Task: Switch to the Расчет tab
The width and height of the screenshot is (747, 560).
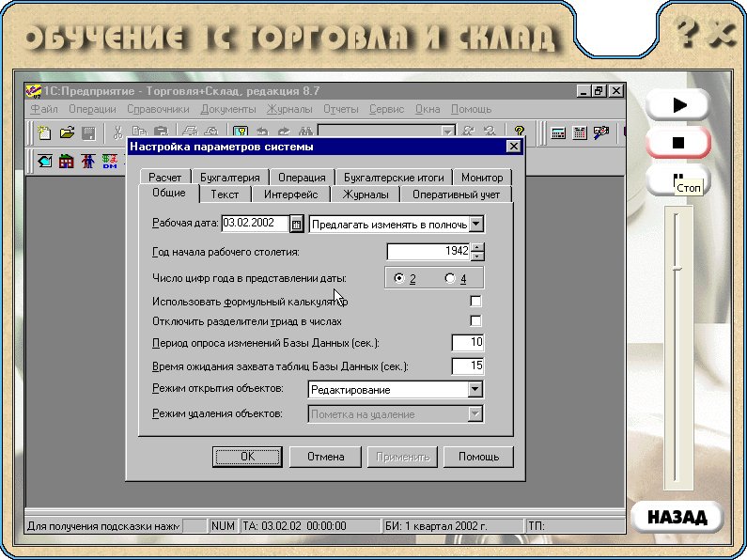Action: (164, 178)
